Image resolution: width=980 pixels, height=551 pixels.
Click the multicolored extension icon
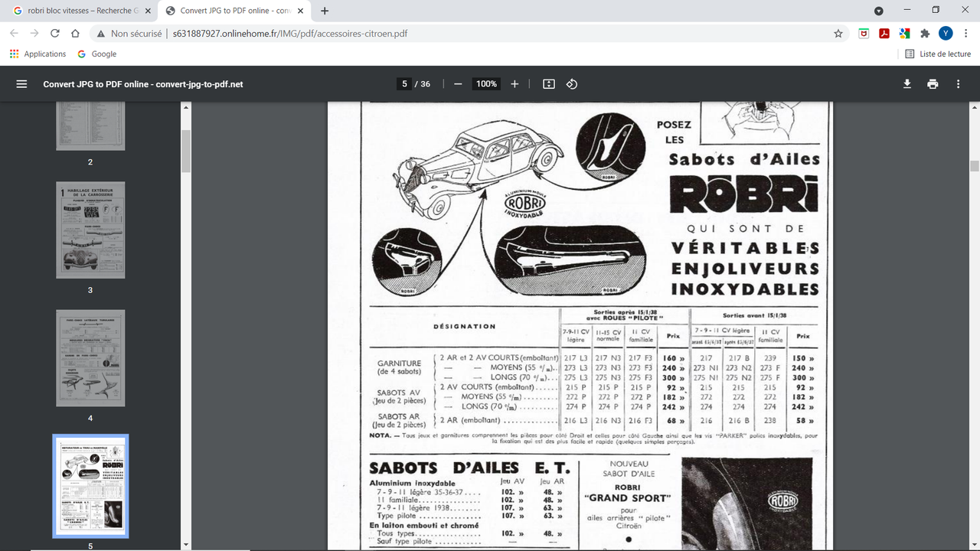tap(904, 34)
